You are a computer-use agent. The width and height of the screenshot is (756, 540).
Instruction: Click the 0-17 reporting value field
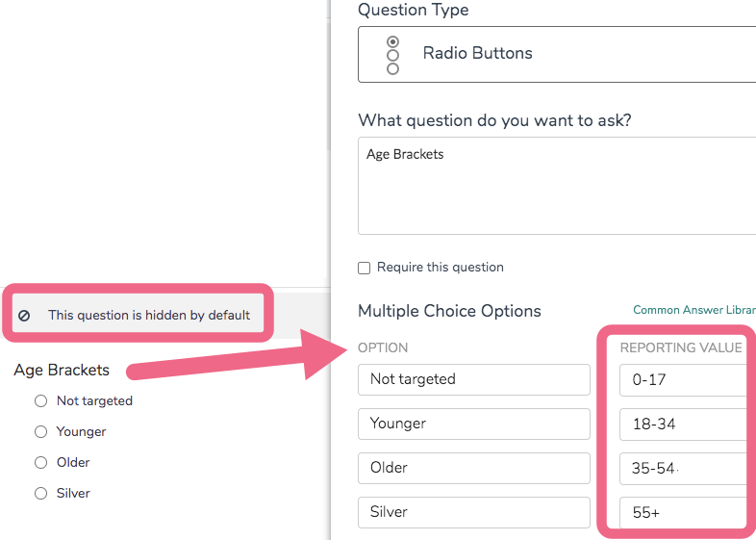click(x=683, y=379)
